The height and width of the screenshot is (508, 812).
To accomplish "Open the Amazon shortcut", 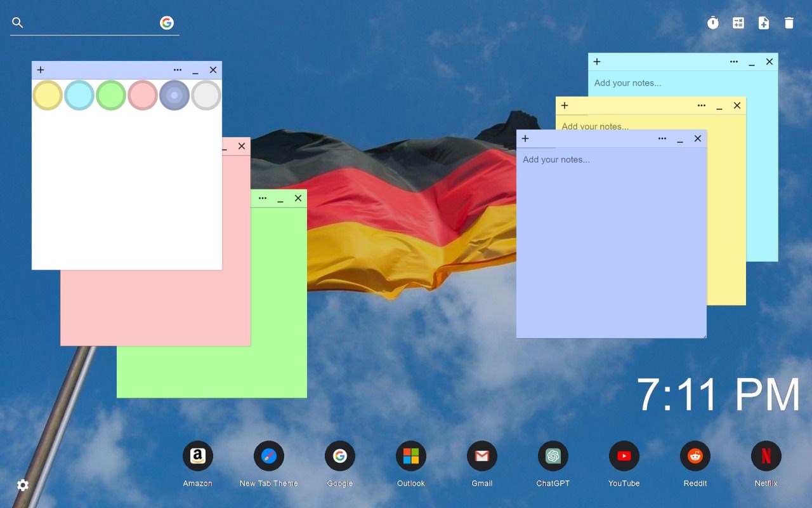I will tap(198, 456).
